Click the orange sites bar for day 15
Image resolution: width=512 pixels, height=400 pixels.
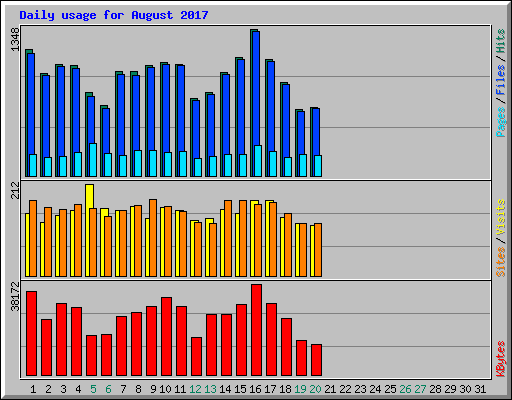[243, 239]
